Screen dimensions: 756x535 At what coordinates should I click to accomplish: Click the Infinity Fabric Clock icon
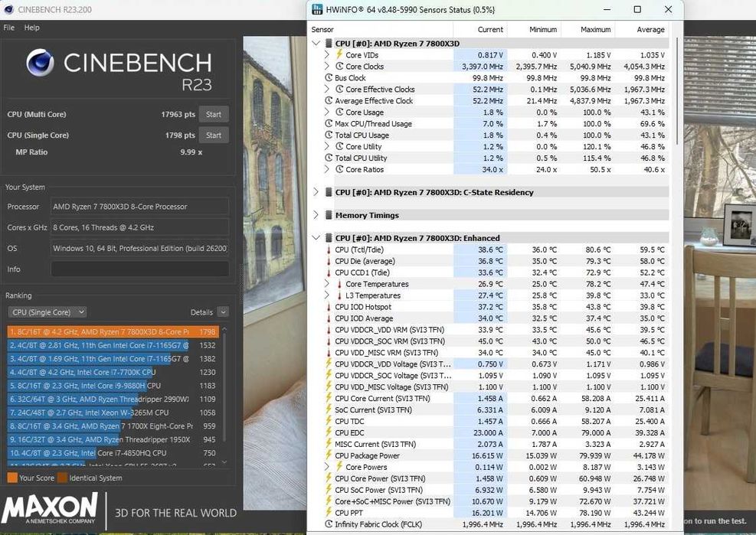329,524
